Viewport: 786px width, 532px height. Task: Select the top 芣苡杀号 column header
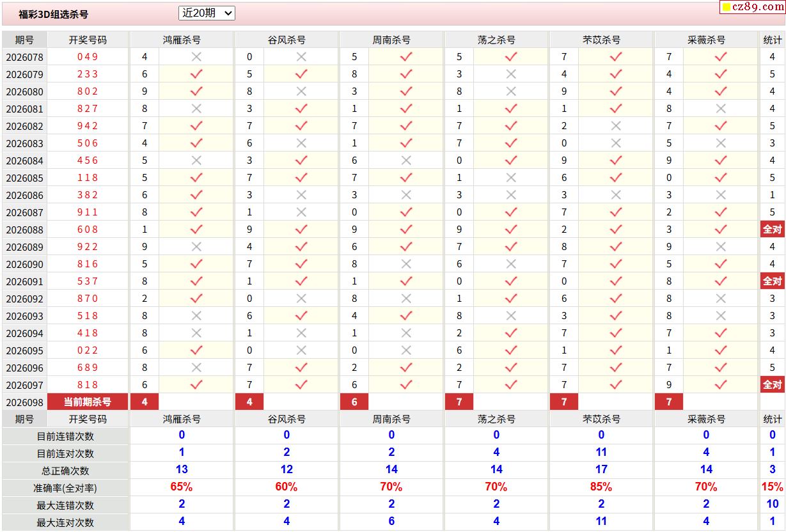(601, 40)
